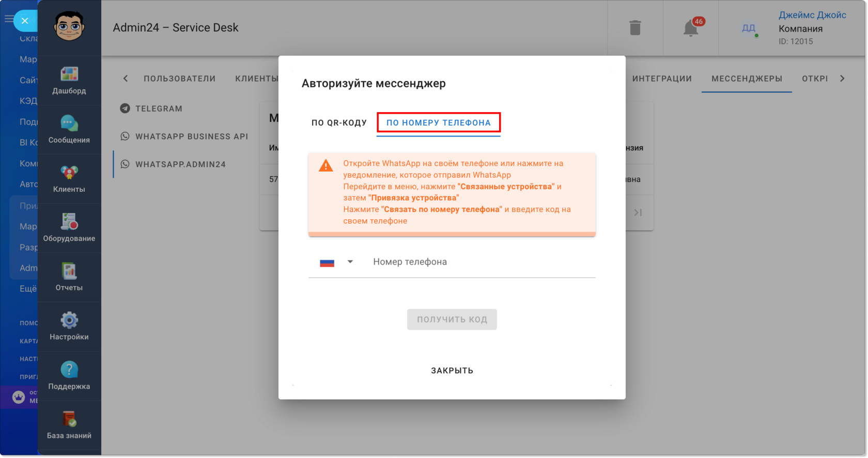Click the Закрыть button in dialog

pyautogui.click(x=452, y=371)
